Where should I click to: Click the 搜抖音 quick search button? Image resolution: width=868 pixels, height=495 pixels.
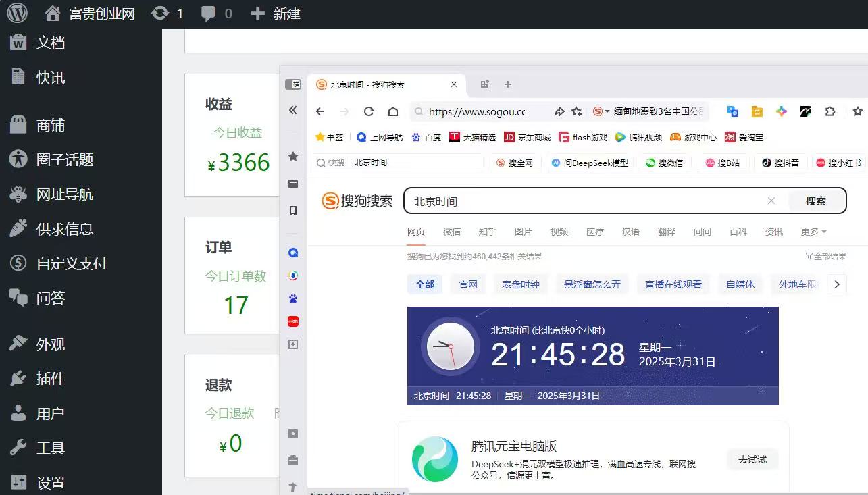coord(782,163)
